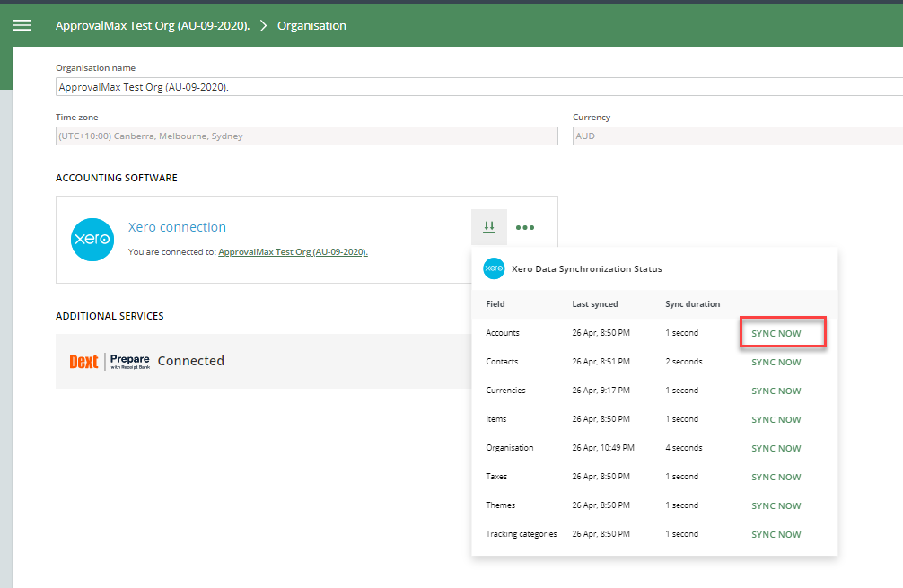
Task: Select the Organisation breadcrumb item
Action: coord(311,25)
